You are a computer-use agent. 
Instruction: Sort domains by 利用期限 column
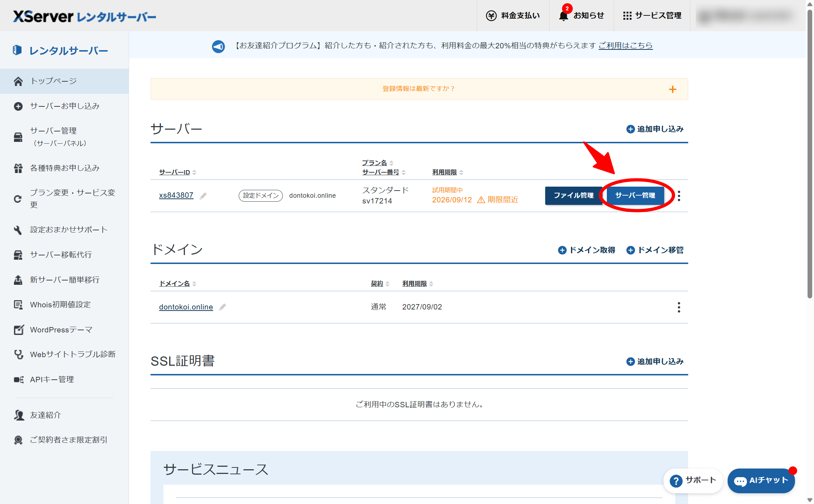click(418, 284)
